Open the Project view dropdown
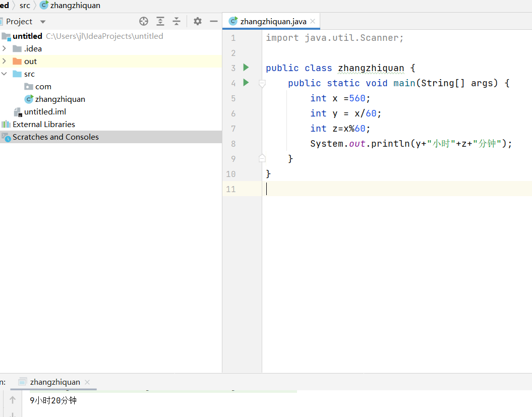The image size is (532, 417). (x=42, y=22)
